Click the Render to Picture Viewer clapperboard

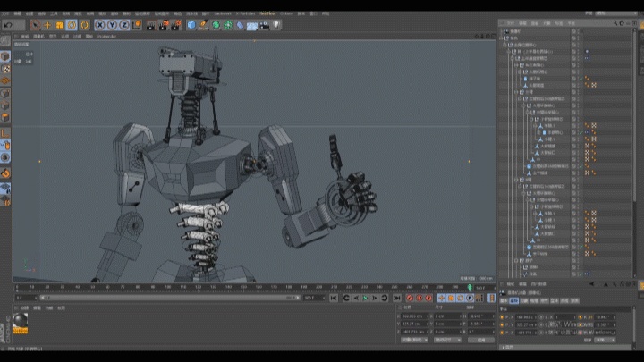(x=164, y=25)
